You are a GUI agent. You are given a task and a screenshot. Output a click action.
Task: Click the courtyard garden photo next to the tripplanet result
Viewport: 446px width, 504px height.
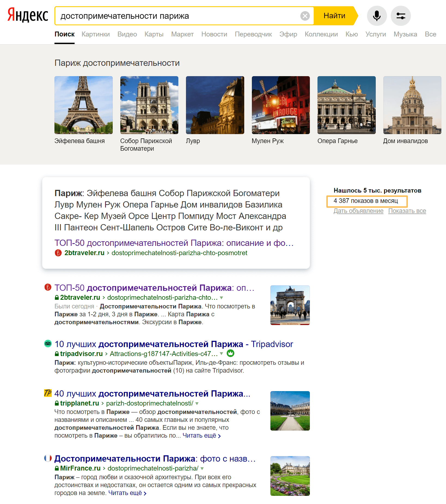[x=290, y=411]
